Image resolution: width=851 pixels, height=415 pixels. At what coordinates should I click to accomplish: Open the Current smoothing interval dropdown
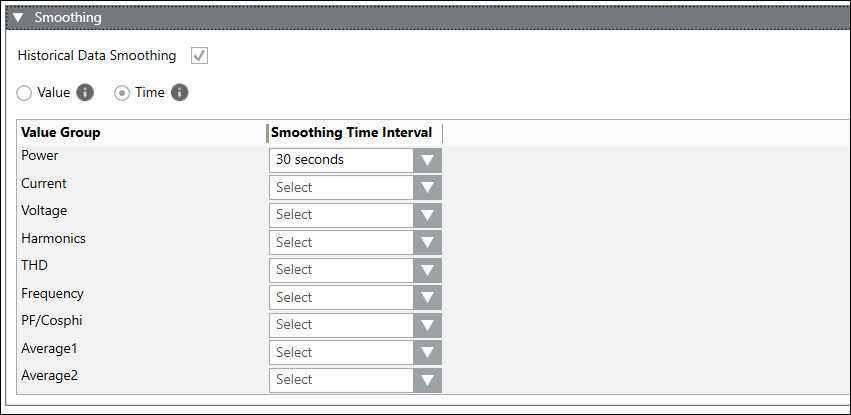[x=427, y=187]
